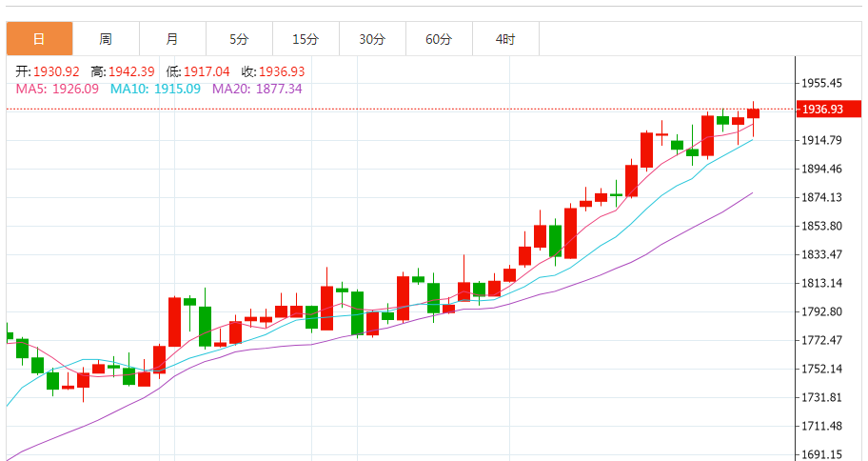868x461 pixels.
Task: Switch to the 月 monthly tab
Action: pos(172,39)
